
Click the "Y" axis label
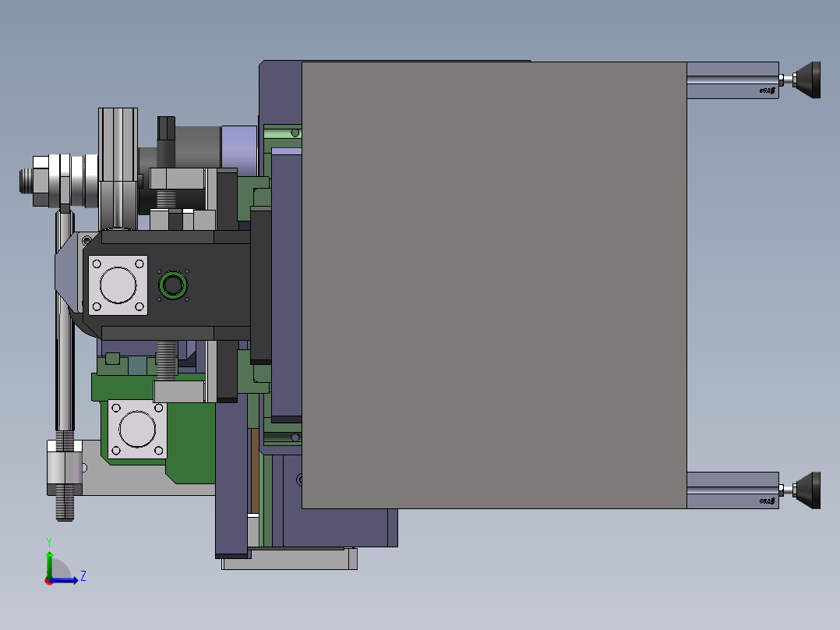coord(49,543)
